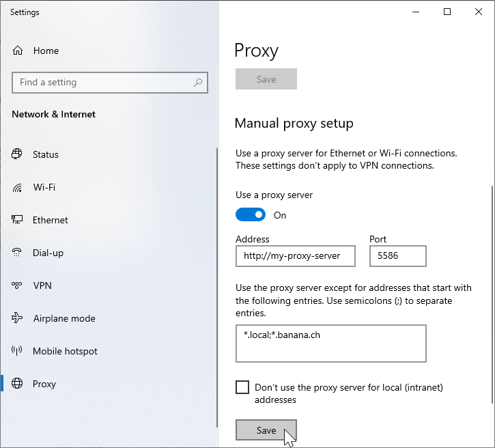
Task: Click the search magnifier icon
Action: (x=198, y=83)
